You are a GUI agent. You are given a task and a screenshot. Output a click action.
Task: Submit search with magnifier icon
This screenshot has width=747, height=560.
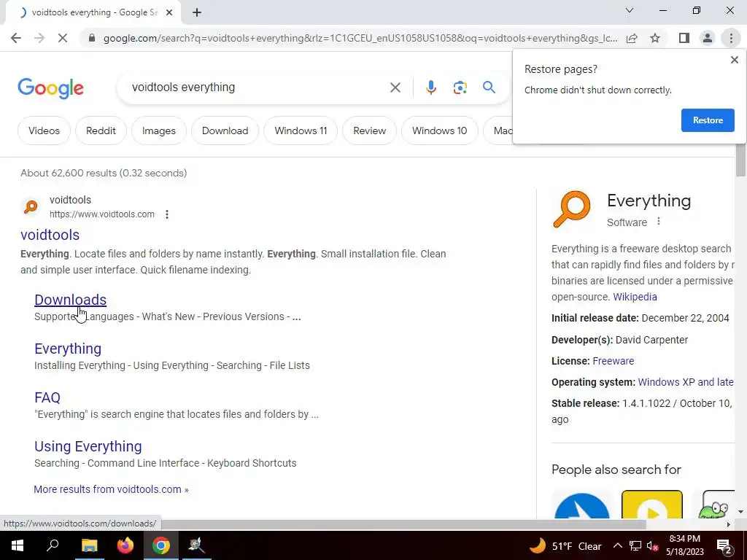489,87
